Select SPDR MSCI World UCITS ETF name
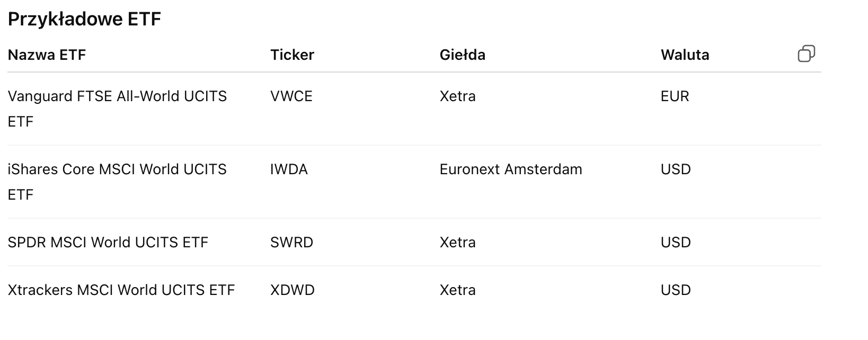 pos(108,243)
